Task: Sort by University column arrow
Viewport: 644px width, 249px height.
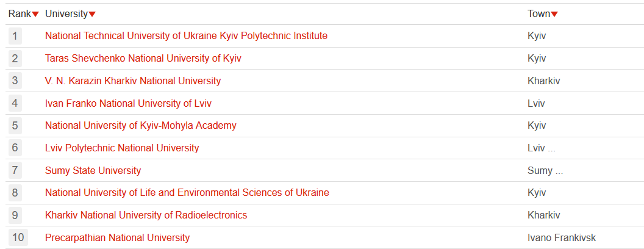Action: click(x=92, y=14)
